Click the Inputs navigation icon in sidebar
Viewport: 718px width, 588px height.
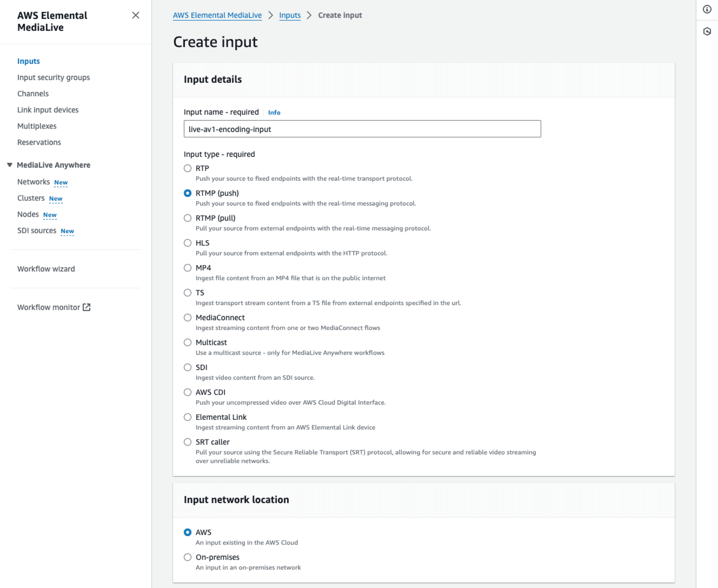click(28, 60)
